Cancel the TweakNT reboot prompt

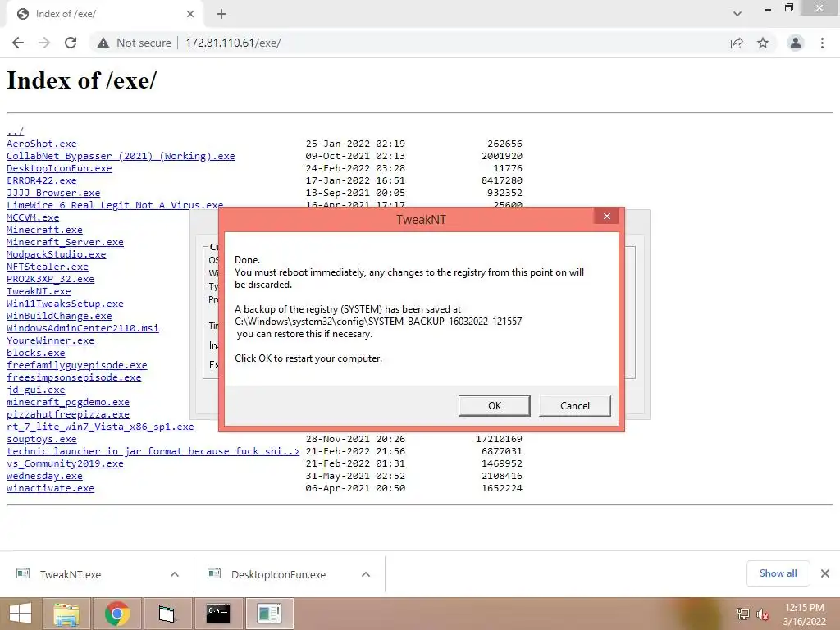(x=575, y=405)
